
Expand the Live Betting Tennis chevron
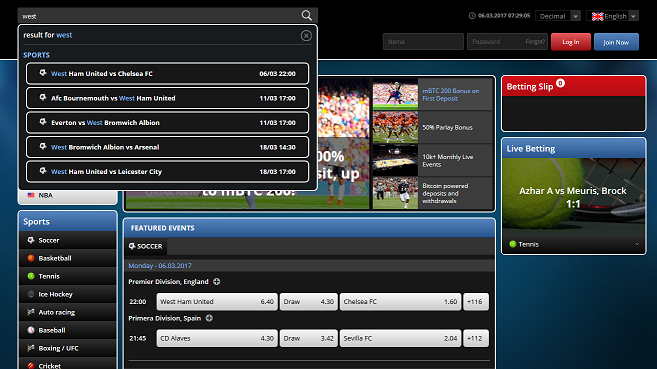(637, 244)
